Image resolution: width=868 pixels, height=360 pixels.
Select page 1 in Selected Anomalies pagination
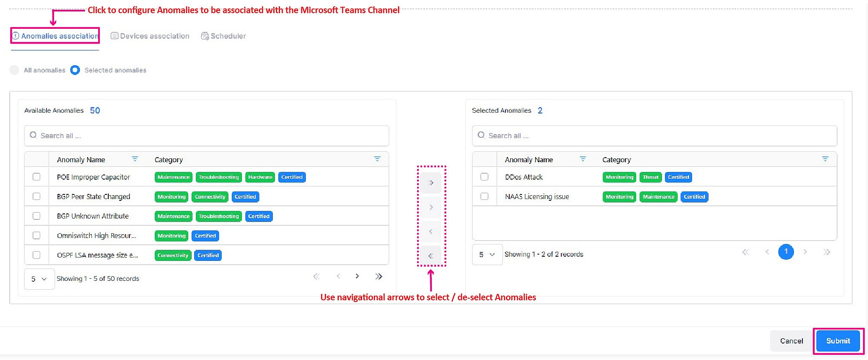[x=786, y=252]
